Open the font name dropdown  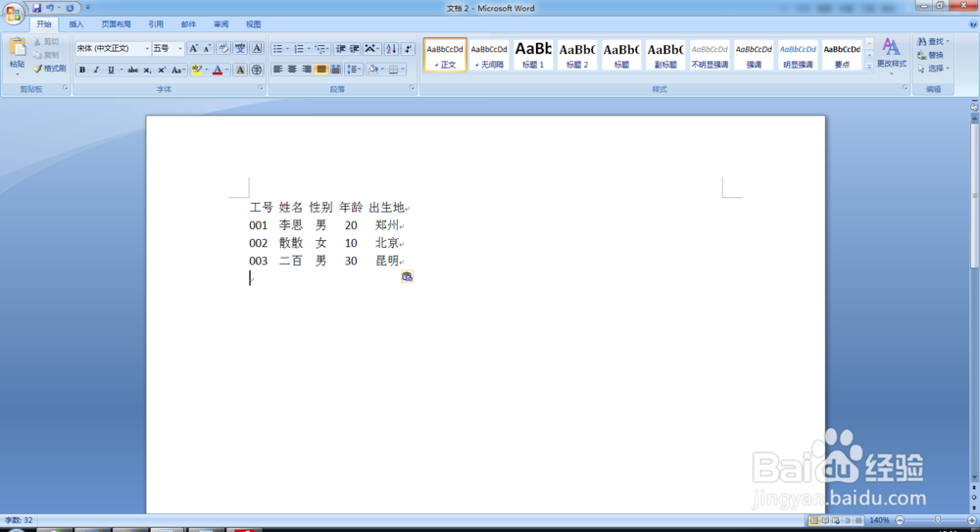(x=147, y=48)
